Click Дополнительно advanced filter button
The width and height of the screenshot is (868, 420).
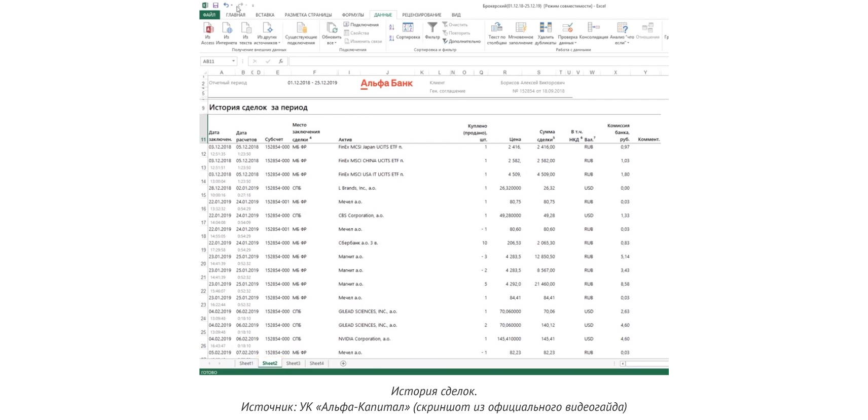click(x=461, y=42)
